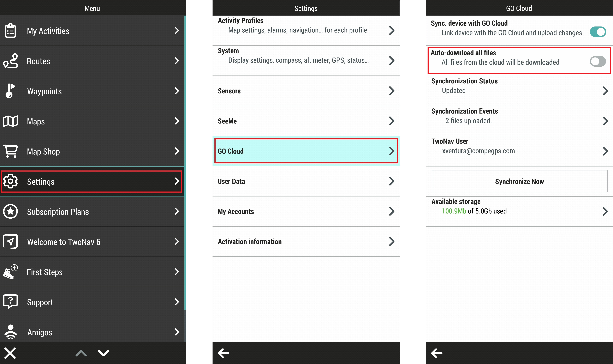Open Synchronization Status via its chevron
Viewport: 613px width, 364px height.
click(605, 91)
